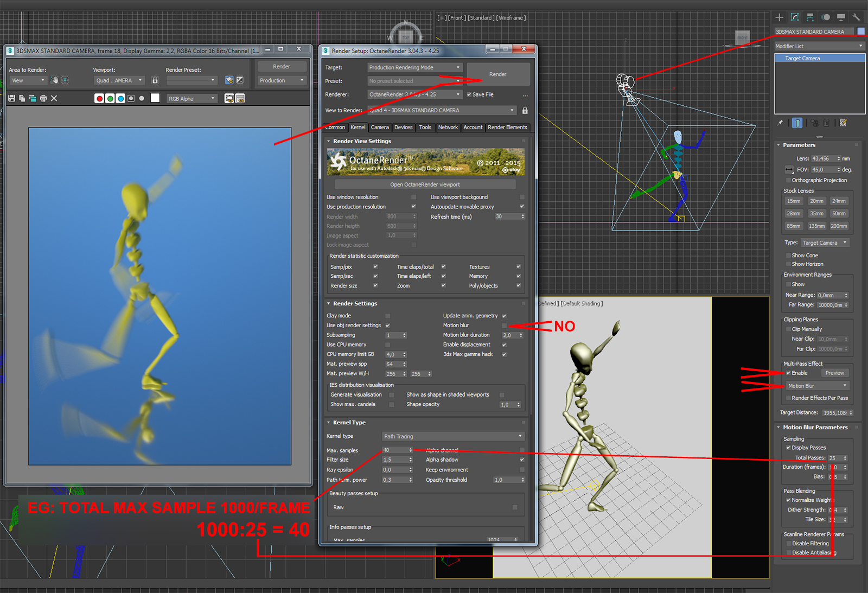Screen dimensions: 868x593
Task: Switch to monochrome display in frame window
Action: pyautogui.click(x=142, y=98)
